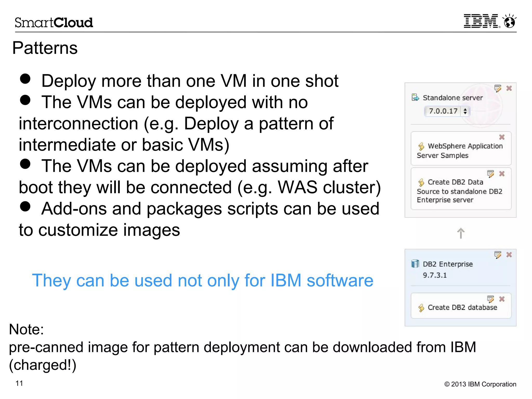Viewport: 532px width, 399px height.
Task: Edit the Create DB2 database script
Action: [x=490, y=299]
